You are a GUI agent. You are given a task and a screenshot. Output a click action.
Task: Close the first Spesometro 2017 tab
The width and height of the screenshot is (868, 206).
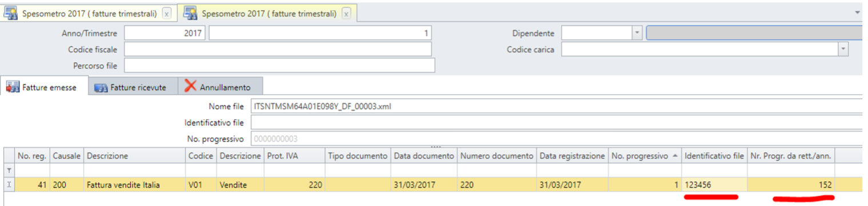click(x=166, y=14)
